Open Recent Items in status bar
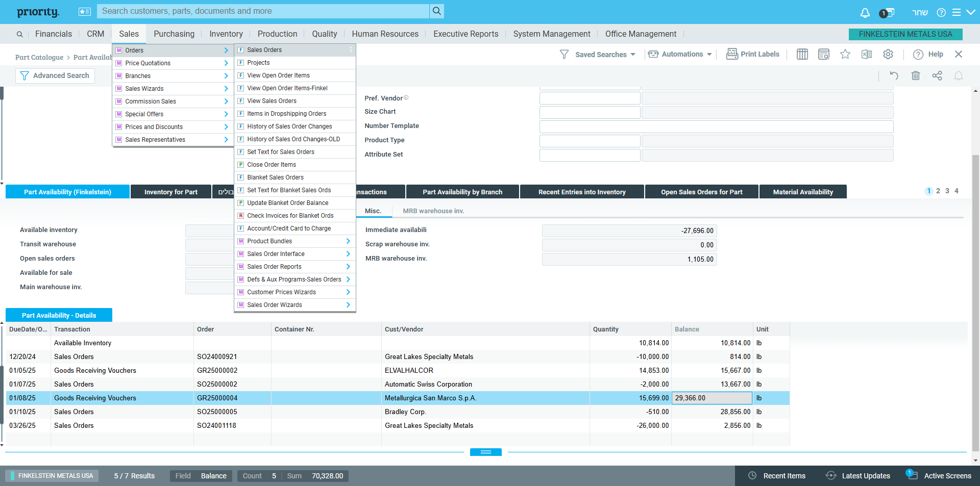 (x=776, y=475)
